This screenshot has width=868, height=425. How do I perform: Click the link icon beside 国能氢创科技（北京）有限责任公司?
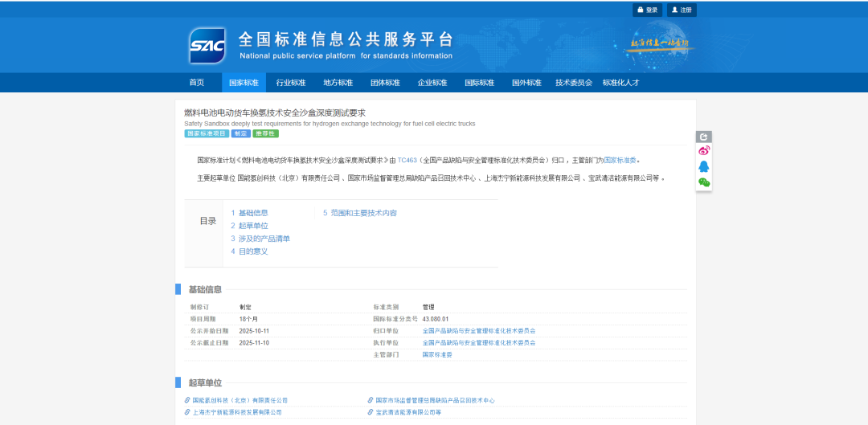[x=187, y=400]
